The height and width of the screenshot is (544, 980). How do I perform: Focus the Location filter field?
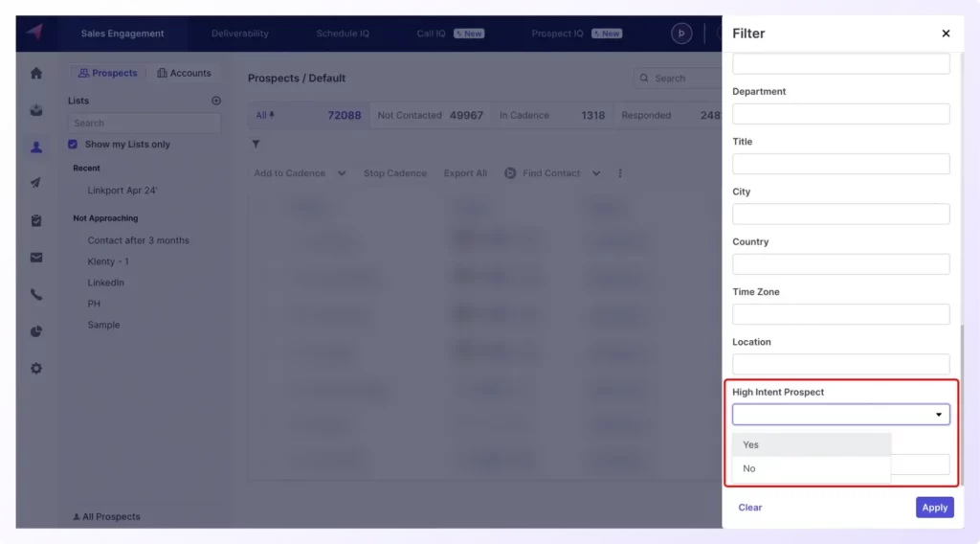tap(840, 364)
